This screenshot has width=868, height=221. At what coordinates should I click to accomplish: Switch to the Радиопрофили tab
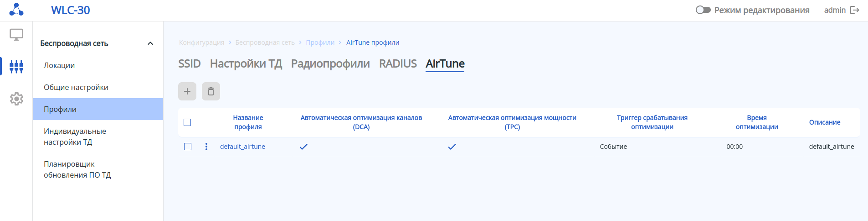tap(330, 63)
